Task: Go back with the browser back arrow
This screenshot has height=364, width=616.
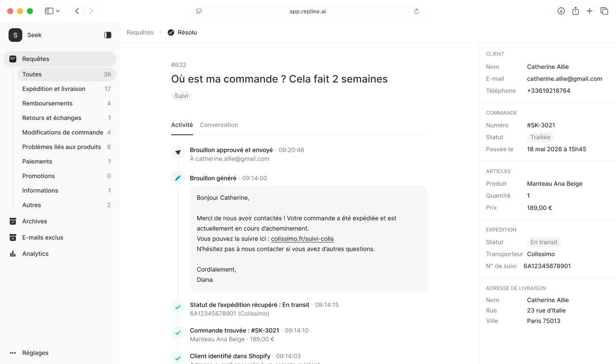Action: coord(77,11)
